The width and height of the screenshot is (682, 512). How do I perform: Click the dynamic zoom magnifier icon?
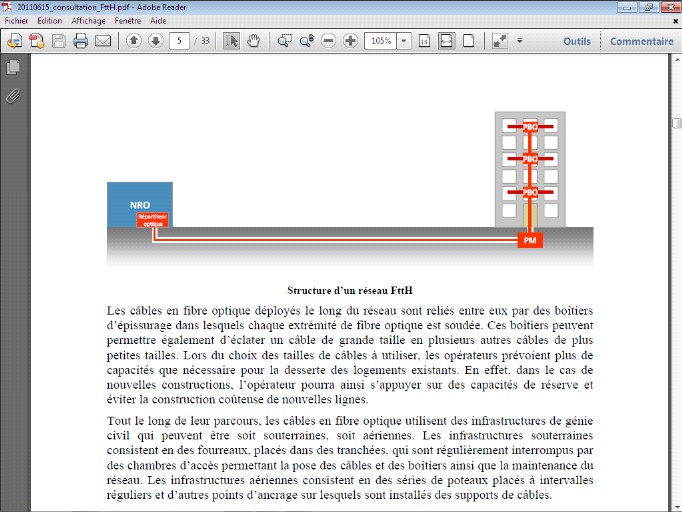coord(307,41)
